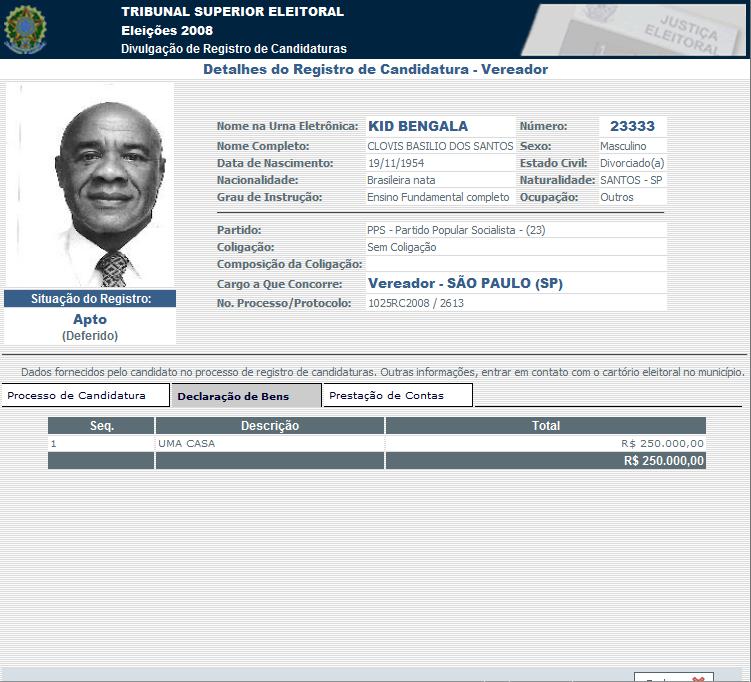Click the Dados fornecidos pelo candidato notice
Screen dimensions: 751x682
(x=383, y=372)
